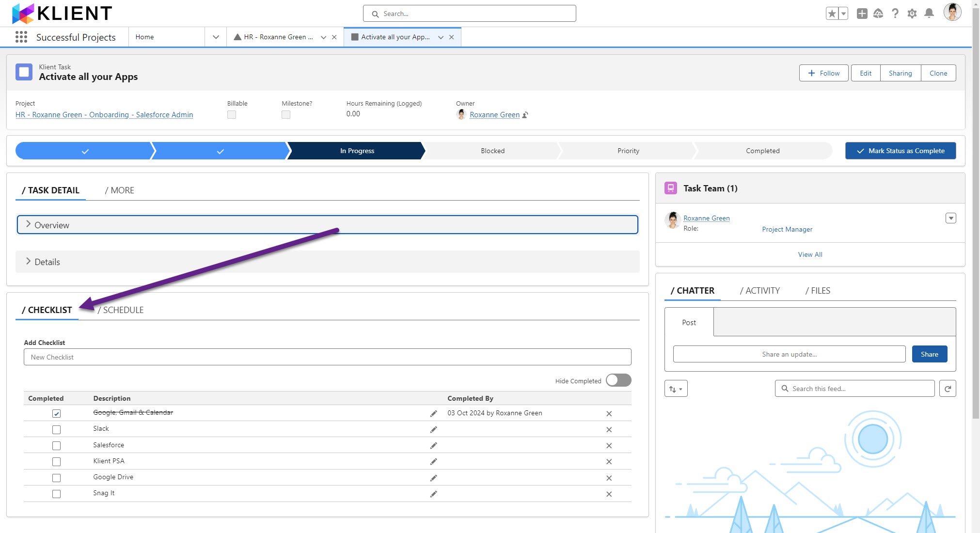Open Roxanne Green team member actions dropdown
980x533 pixels.
click(950, 218)
